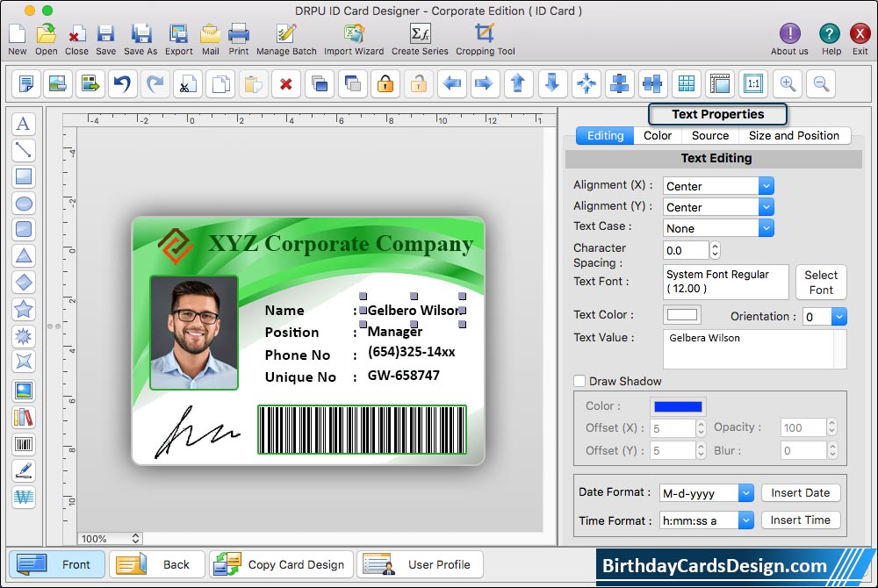Switch to the Editing tab
This screenshot has height=588, width=878.
pos(605,135)
